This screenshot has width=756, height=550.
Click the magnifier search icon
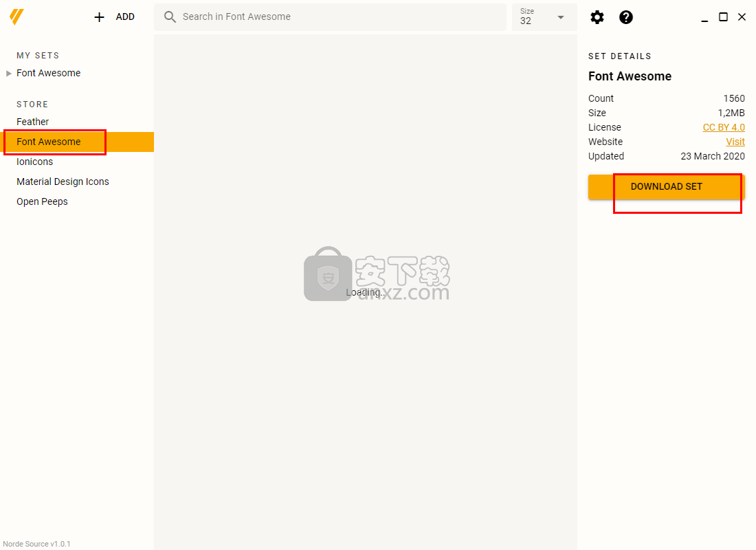170,17
